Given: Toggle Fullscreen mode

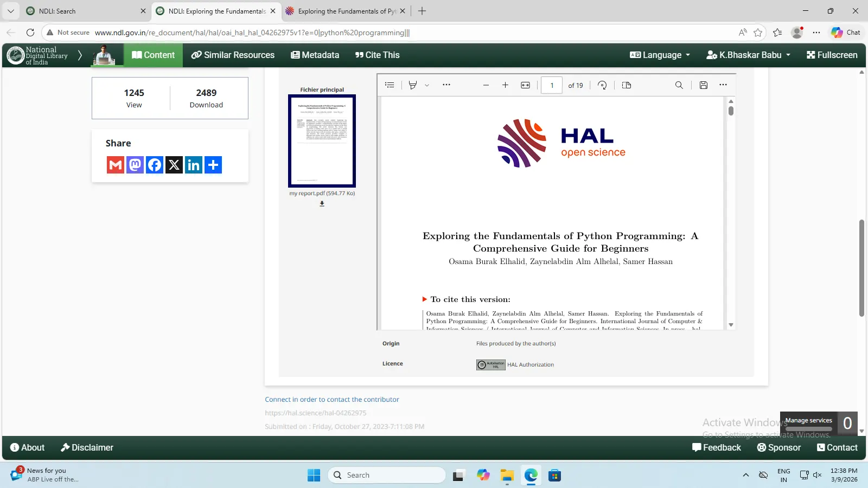Looking at the screenshot, I should coord(832,55).
